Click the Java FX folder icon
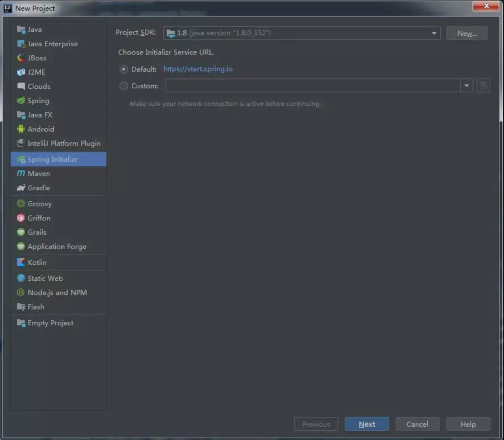Image resolution: width=504 pixels, height=440 pixels. 21,115
